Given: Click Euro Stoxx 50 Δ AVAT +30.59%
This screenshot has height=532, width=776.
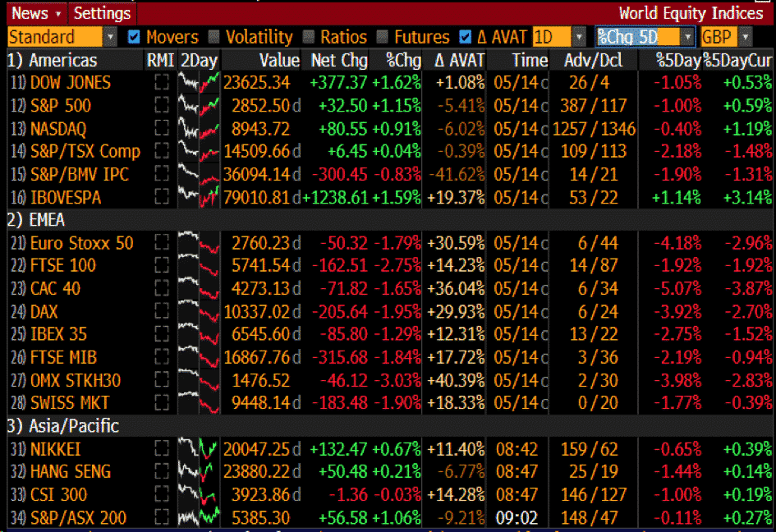Looking at the screenshot, I should [x=456, y=242].
